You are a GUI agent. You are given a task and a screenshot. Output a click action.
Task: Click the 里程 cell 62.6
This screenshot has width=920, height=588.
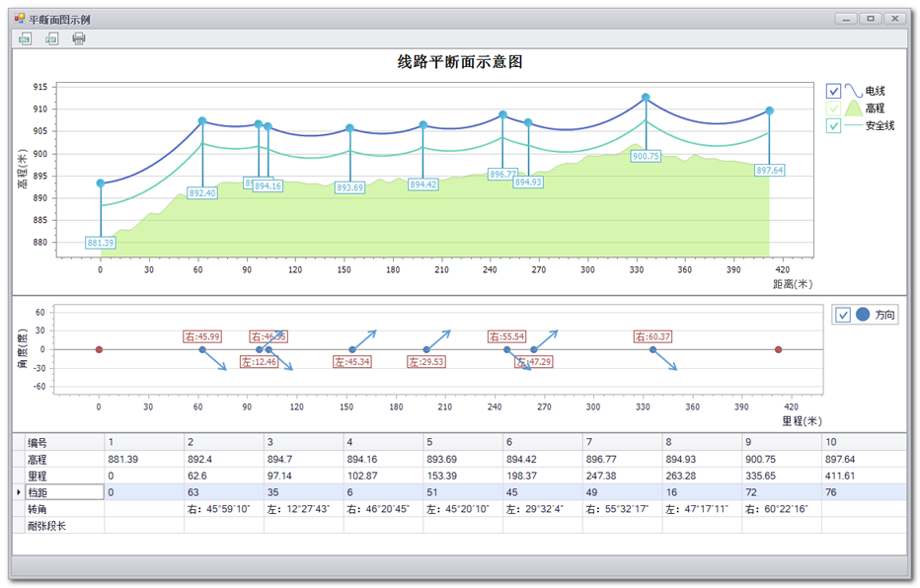point(224,477)
